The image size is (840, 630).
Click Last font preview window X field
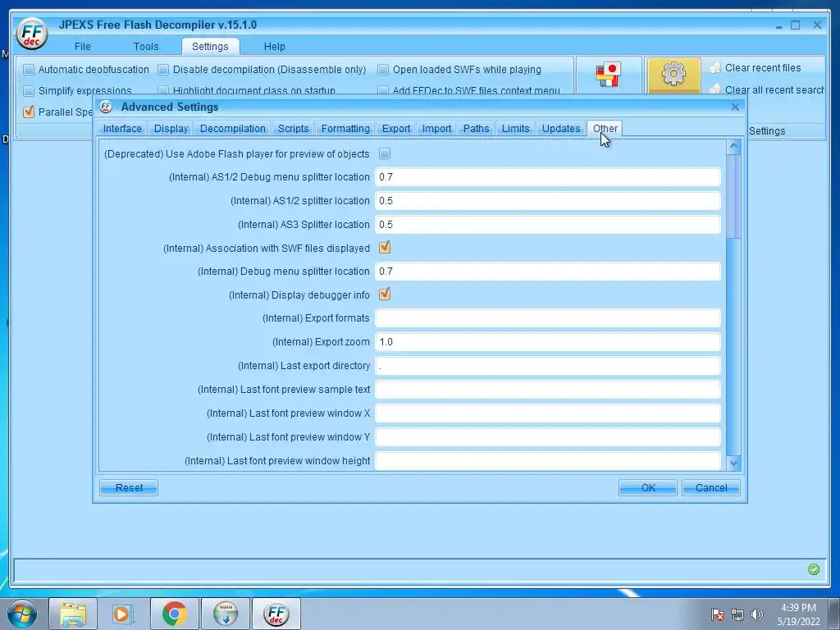click(x=547, y=413)
